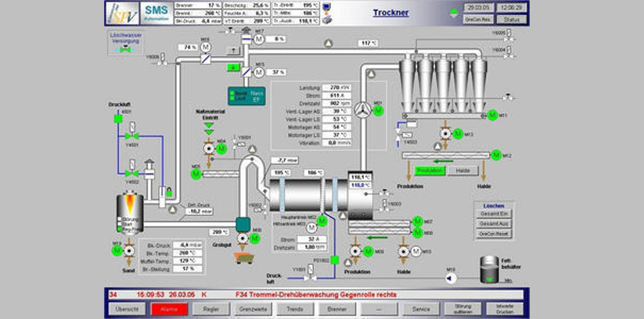The image size is (644, 319).
Task: Click the 74 % damper value
Action: point(188,47)
